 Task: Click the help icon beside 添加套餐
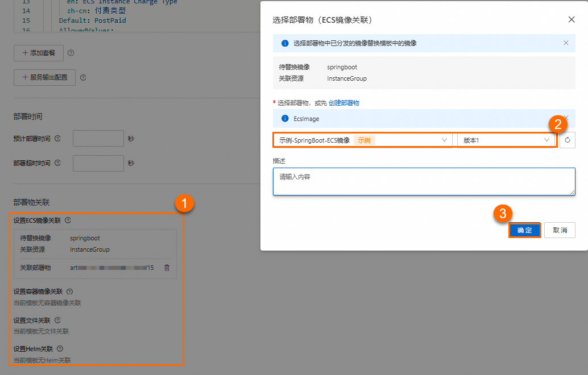point(71,53)
